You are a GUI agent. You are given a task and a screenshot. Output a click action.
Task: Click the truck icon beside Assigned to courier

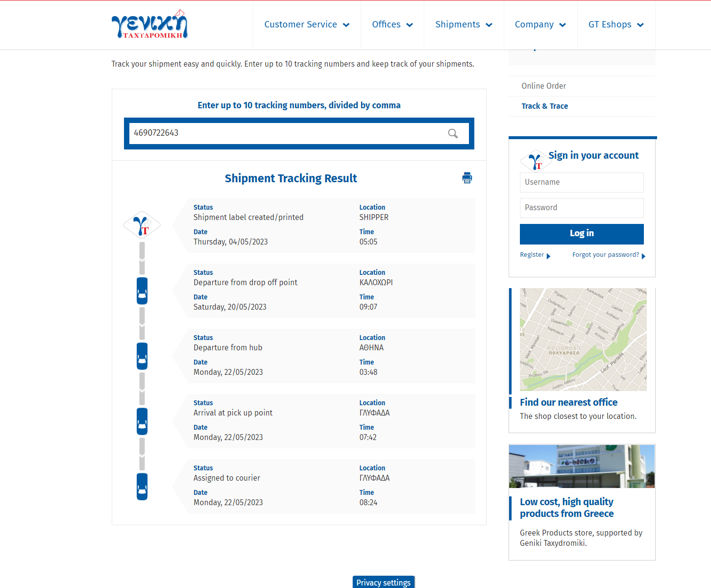[142, 487]
